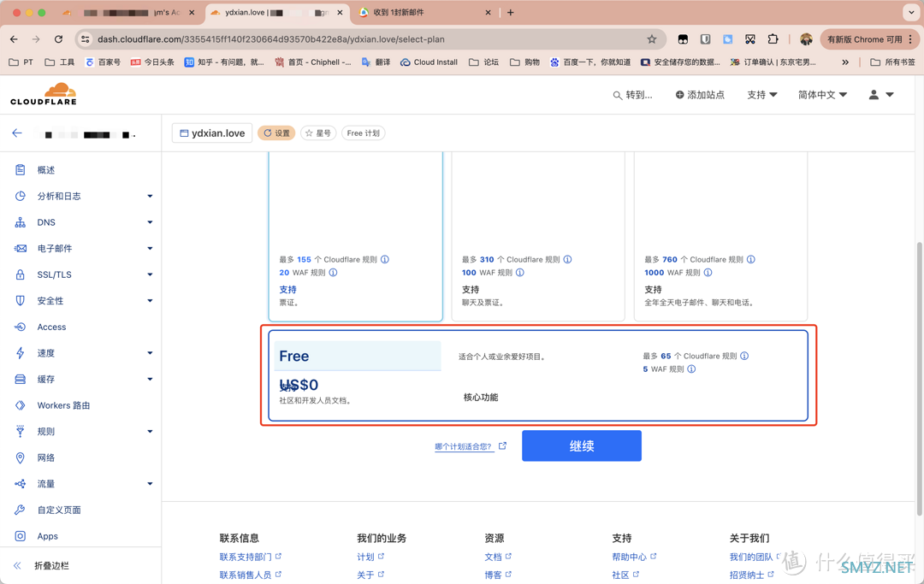The height and width of the screenshot is (584, 924).
Task: Expand the 电子邮件 submenu arrow
Action: point(150,249)
